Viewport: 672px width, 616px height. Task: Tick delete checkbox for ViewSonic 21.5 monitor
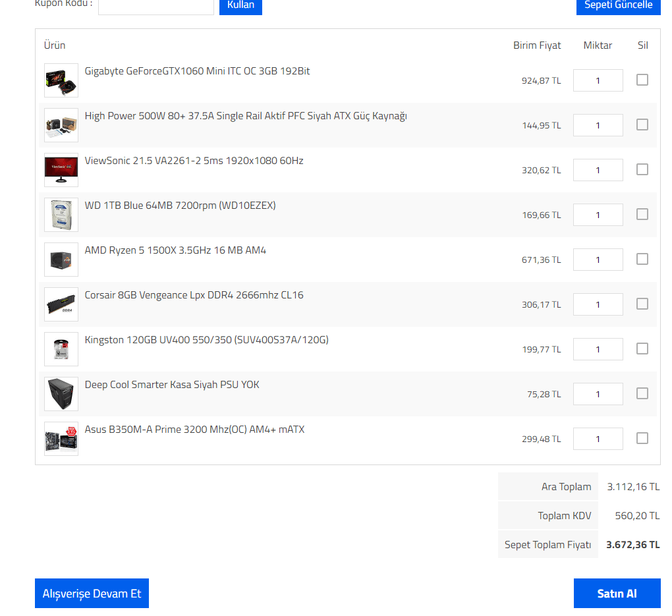(642, 169)
